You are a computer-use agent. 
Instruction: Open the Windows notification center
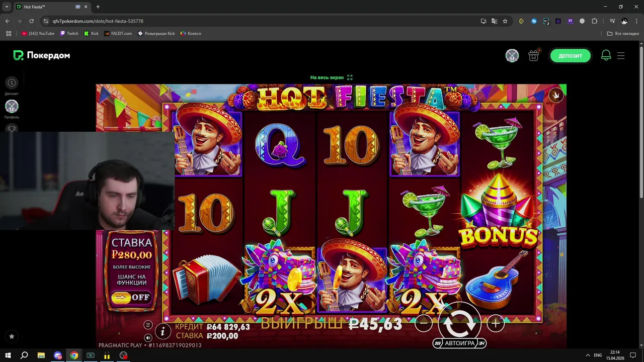coord(633,355)
